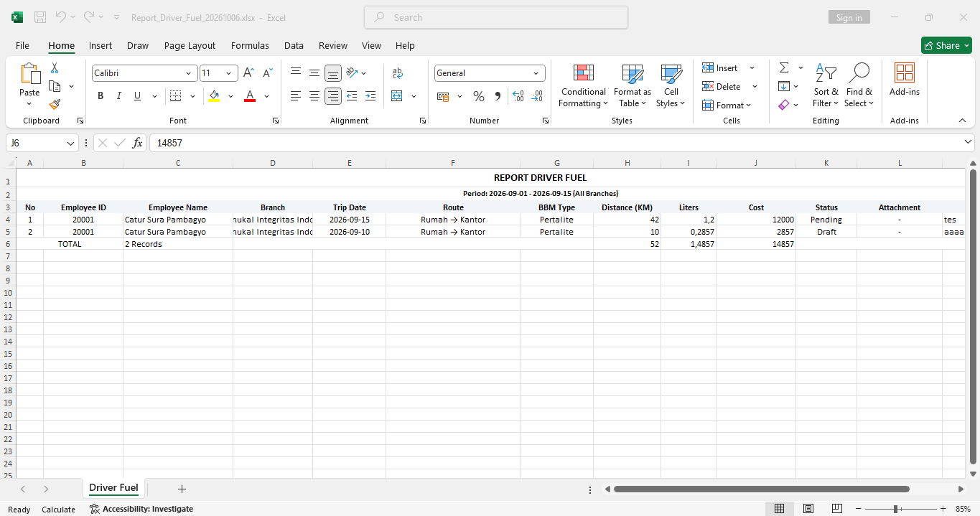Screen dimensions: 980x516
Task: Click the Merge & Center icon
Action: point(397,96)
